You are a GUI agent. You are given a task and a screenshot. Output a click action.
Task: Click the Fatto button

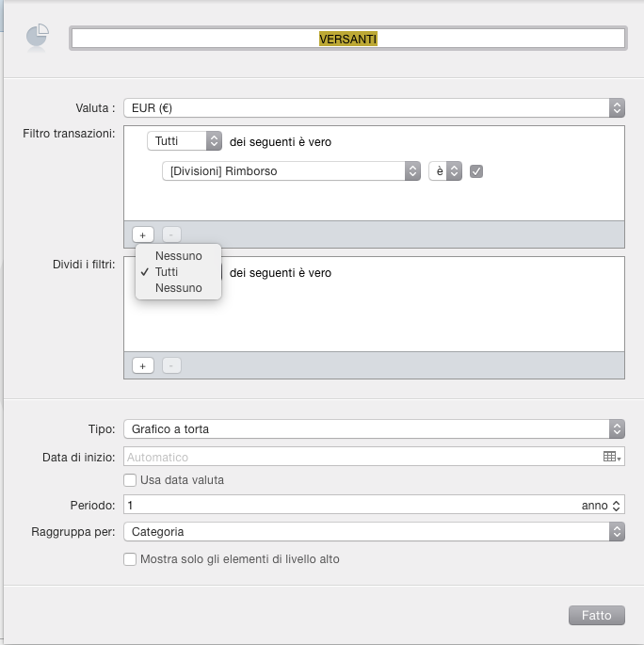596,615
